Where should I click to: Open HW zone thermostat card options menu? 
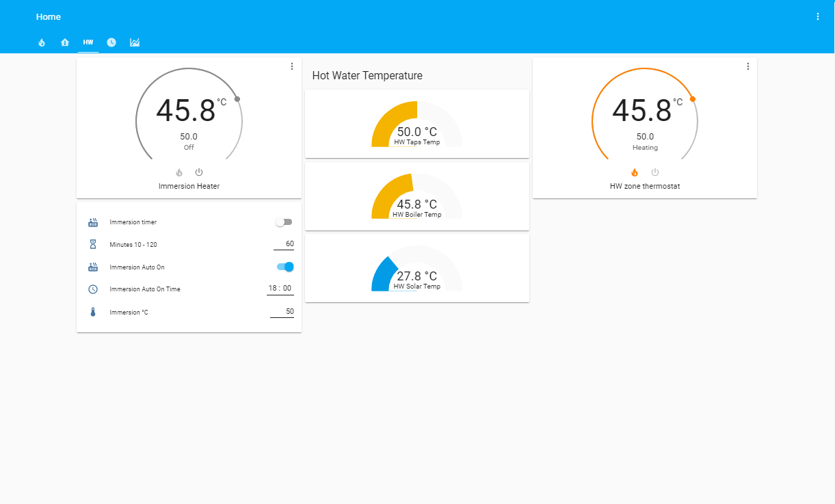tap(748, 66)
